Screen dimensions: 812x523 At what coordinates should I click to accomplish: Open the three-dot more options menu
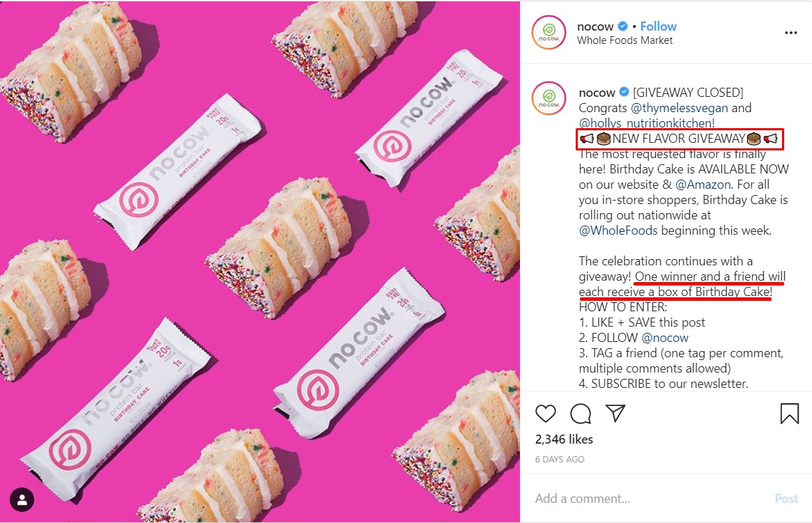[791, 33]
